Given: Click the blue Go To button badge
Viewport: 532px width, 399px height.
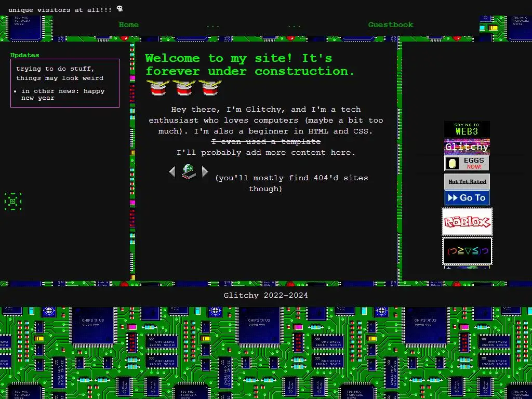Looking at the screenshot, I should (467, 198).
